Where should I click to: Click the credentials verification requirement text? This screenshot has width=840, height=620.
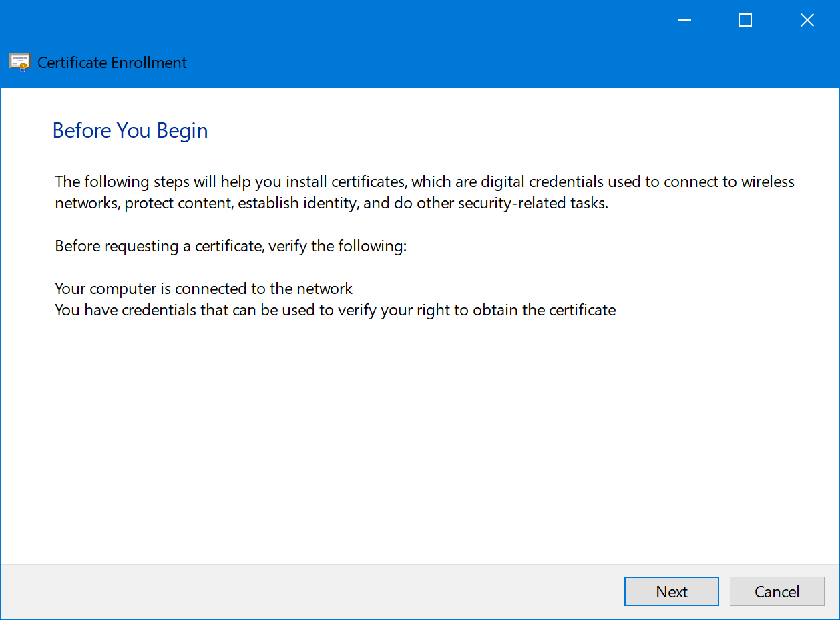(x=335, y=309)
